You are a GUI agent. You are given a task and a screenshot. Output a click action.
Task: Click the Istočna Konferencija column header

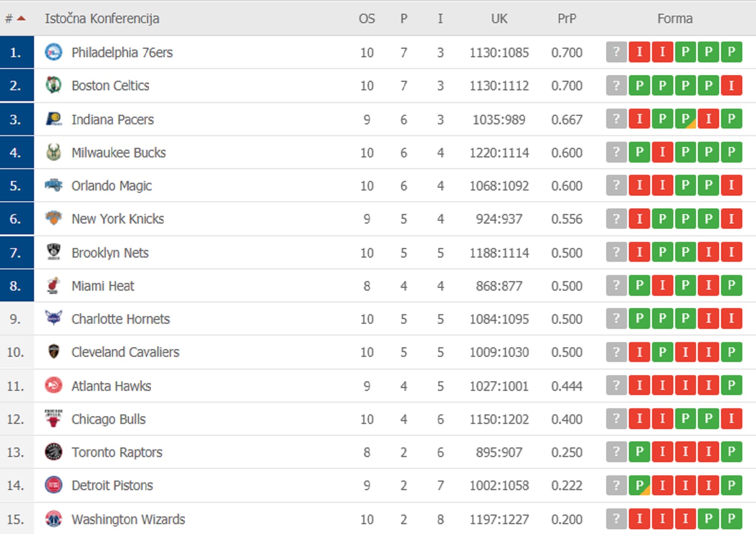(x=102, y=18)
